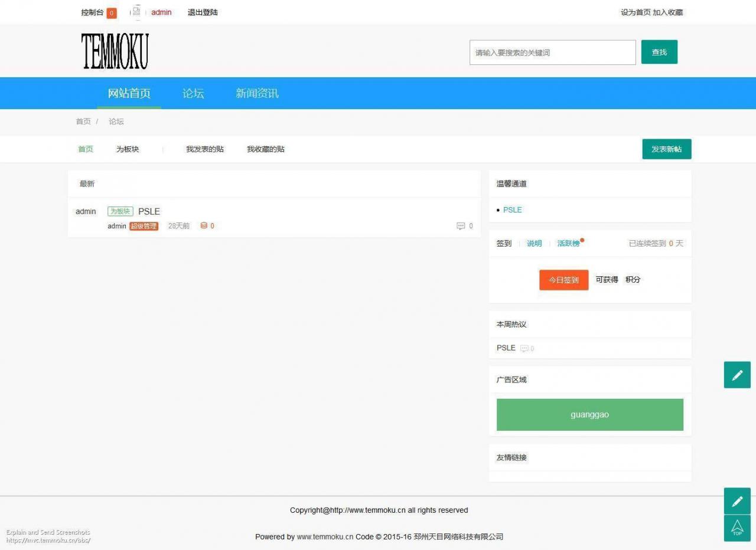Open the 论坛 main navigation item
Image resolution: width=756 pixels, height=550 pixels.
tap(193, 93)
